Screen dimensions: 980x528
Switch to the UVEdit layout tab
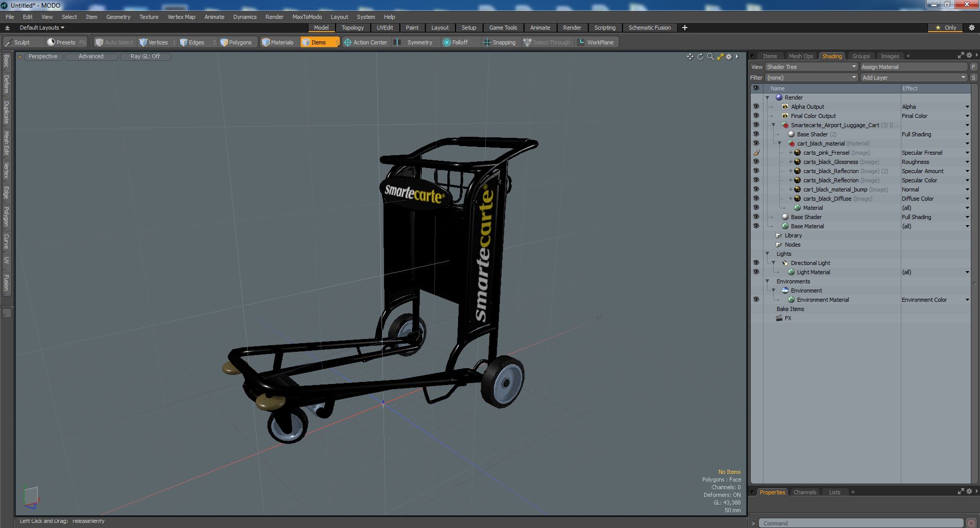(x=385, y=28)
